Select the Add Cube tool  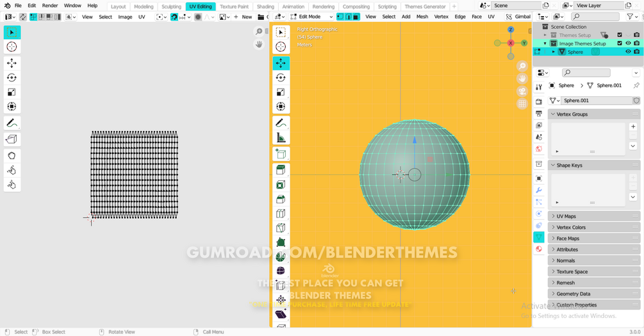(x=281, y=154)
